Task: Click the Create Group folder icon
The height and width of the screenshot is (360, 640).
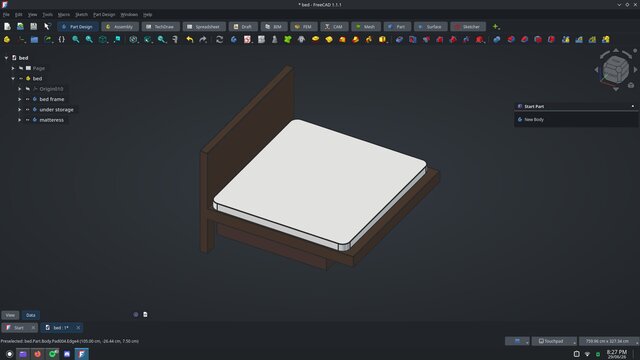Action: point(34,40)
